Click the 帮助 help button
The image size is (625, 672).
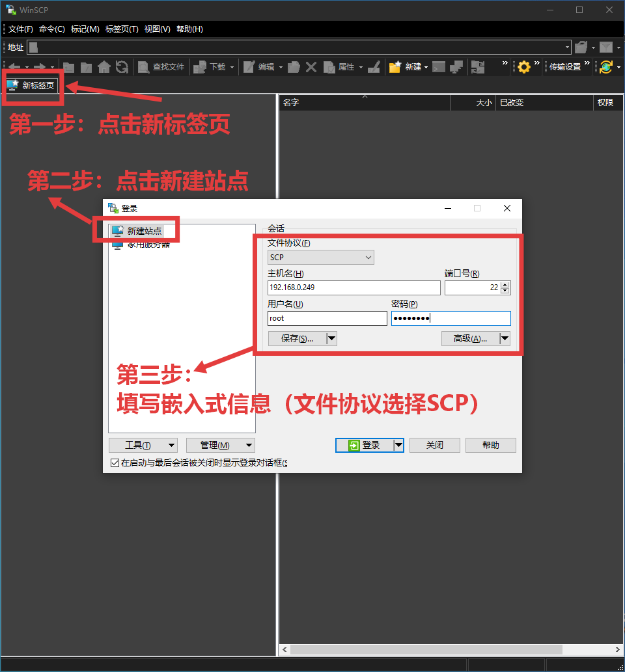point(490,445)
